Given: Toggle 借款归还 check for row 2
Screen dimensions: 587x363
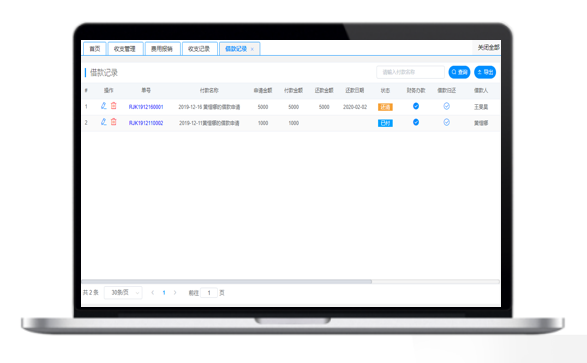Looking at the screenshot, I should pyautogui.click(x=447, y=122).
